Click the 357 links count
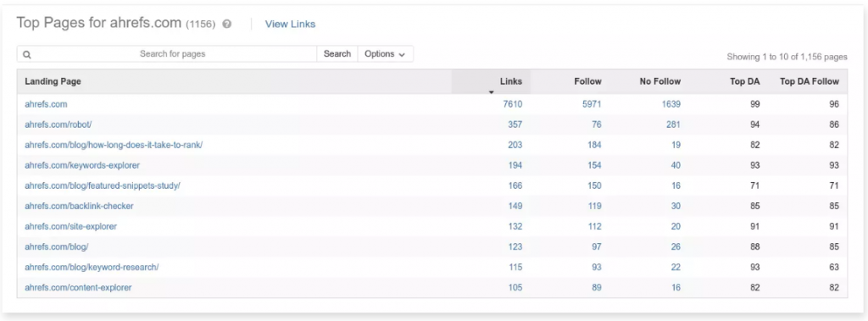Screen dimensions: 868x321 coord(515,125)
